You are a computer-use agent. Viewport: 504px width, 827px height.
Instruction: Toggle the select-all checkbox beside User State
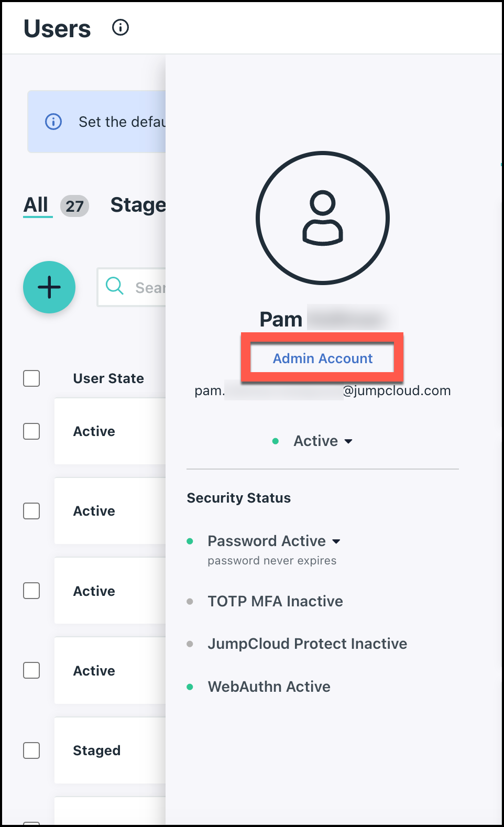31,378
